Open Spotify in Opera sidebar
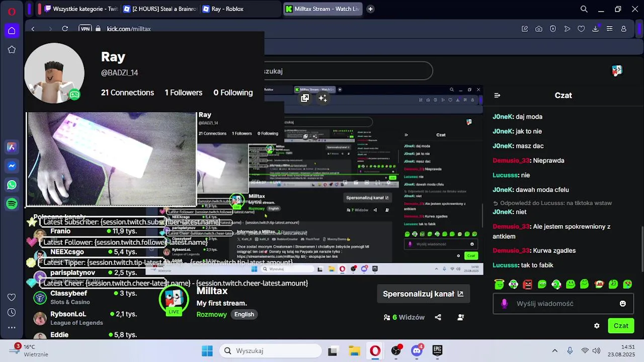Image resolution: width=644 pixels, height=362 pixels. [12, 204]
